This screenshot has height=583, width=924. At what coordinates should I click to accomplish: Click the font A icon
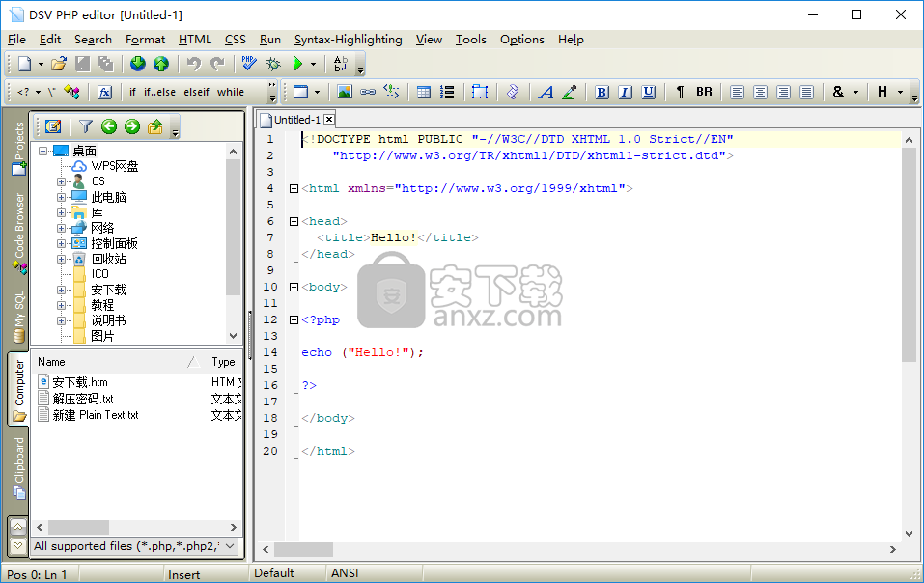pos(546,92)
